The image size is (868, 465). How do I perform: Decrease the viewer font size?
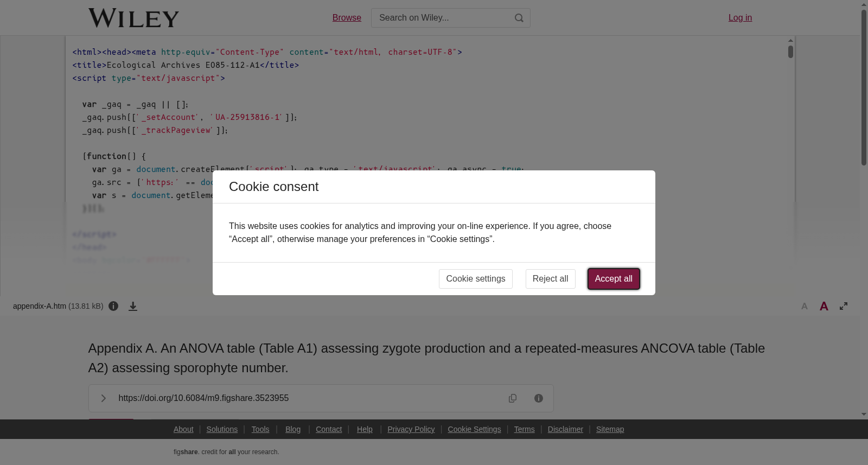pos(805,307)
